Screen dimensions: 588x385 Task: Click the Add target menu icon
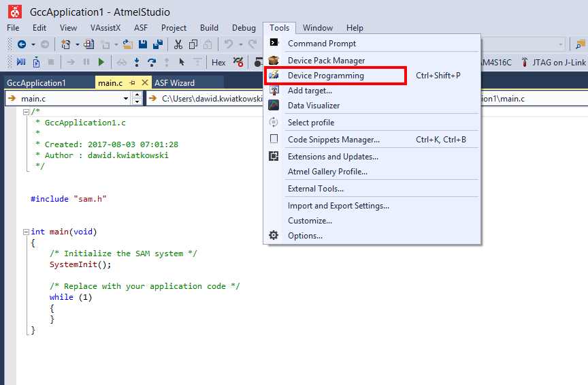tap(274, 91)
